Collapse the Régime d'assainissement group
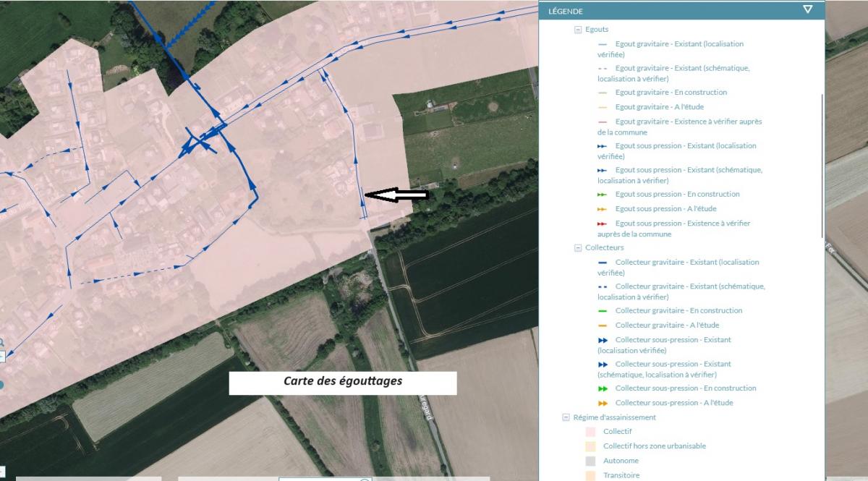This screenshot has height=481, width=868. click(566, 417)
